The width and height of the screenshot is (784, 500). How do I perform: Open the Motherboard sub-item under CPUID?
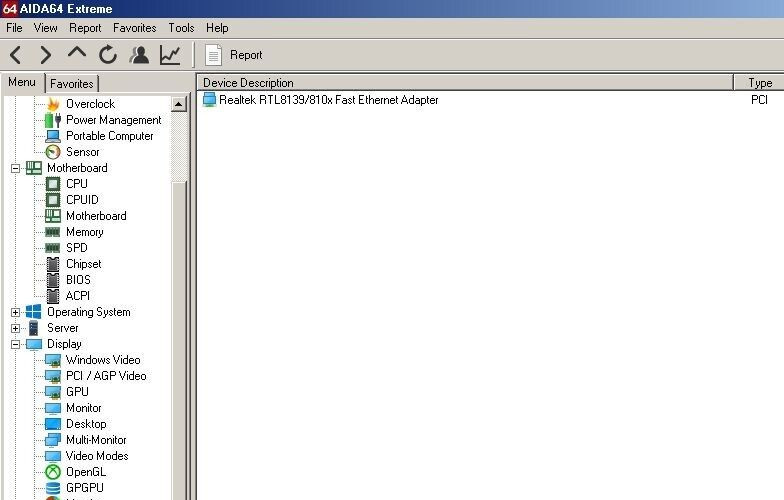pos(96,216)
